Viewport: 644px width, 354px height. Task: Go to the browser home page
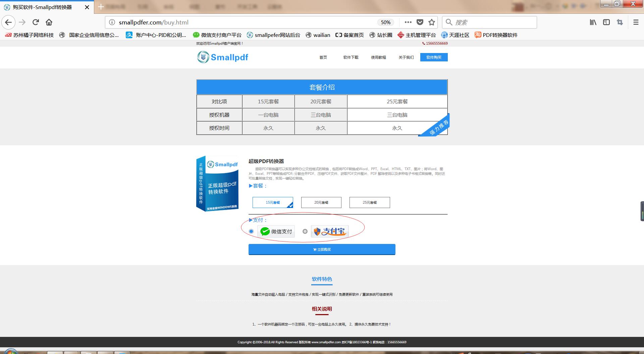pyautogui.click(x=49, y=22)
